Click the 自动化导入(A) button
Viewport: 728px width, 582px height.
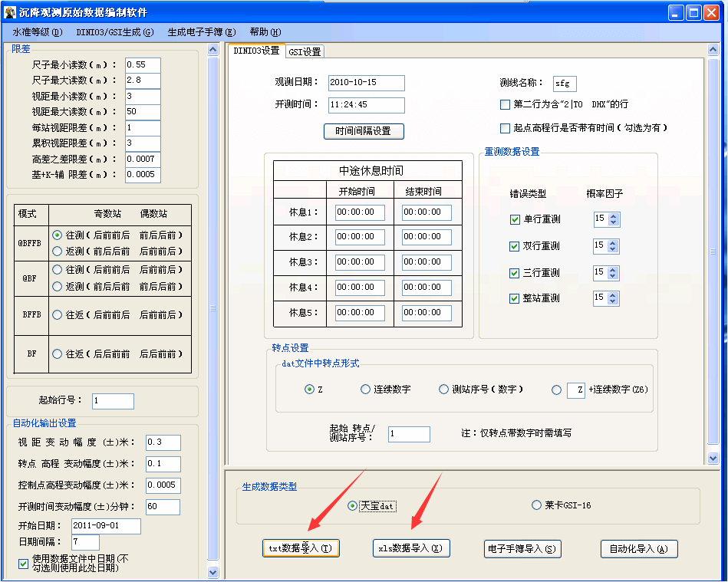[638, 548]
